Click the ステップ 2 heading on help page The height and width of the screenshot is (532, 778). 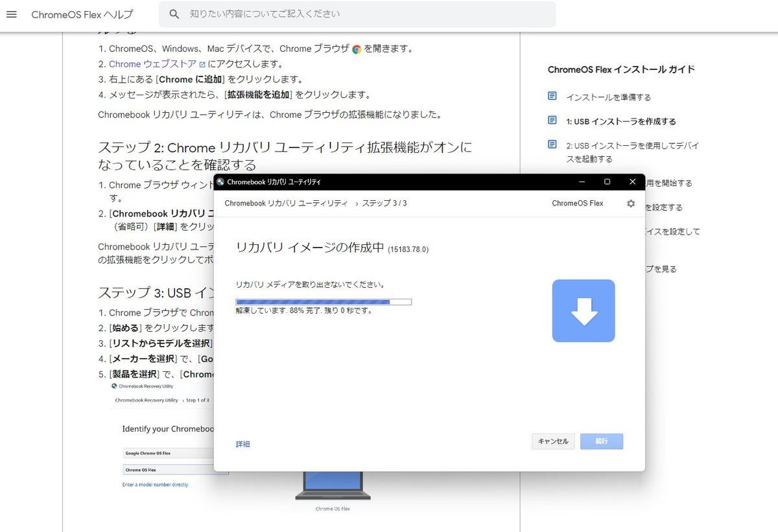285,156
